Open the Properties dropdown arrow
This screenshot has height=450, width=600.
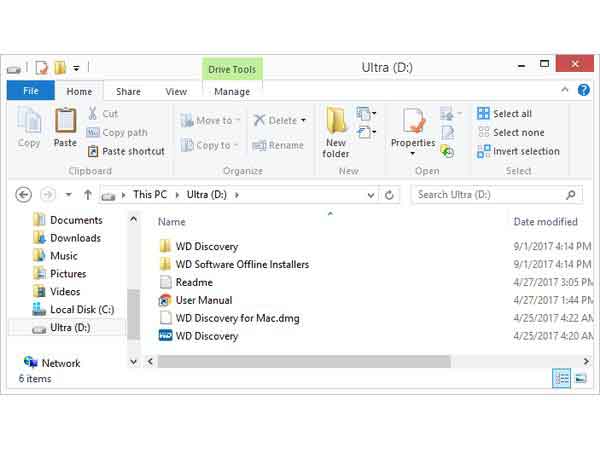(x=412, y=154)
